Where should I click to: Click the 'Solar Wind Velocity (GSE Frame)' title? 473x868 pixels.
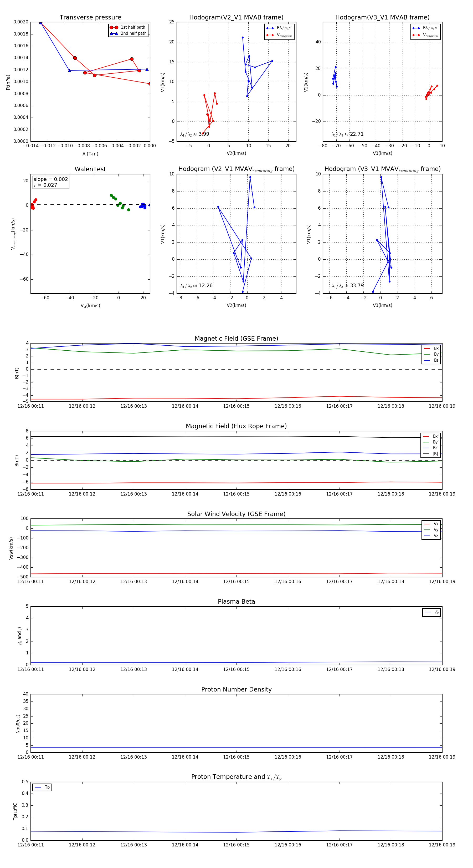tap(236, 514)
